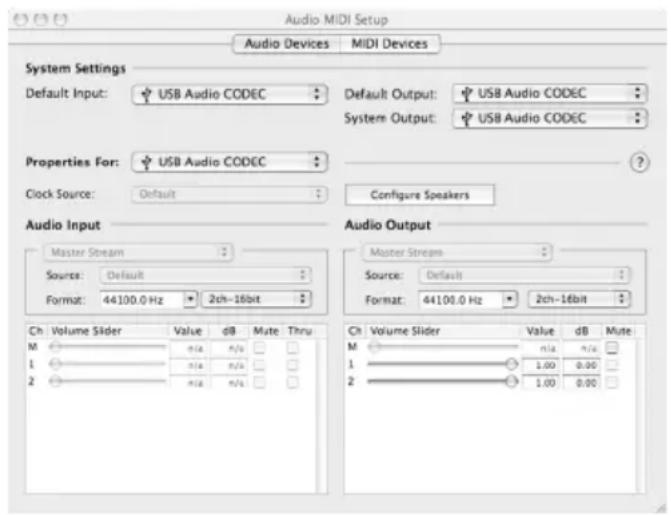The height and width of the screenshot is (515, 671).
Task: Click Audio Output channel 2 dB 0.00 field
Action: click(582, 383)
